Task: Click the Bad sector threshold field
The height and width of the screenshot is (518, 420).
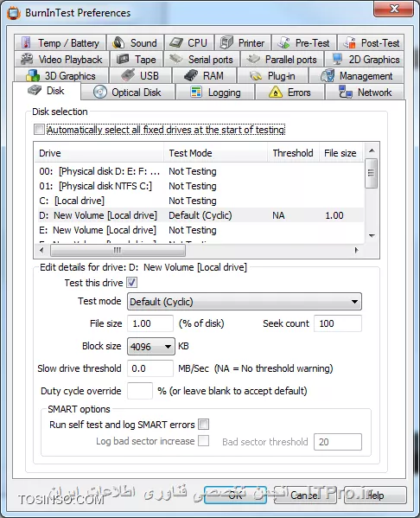Action: pos(338,442)
